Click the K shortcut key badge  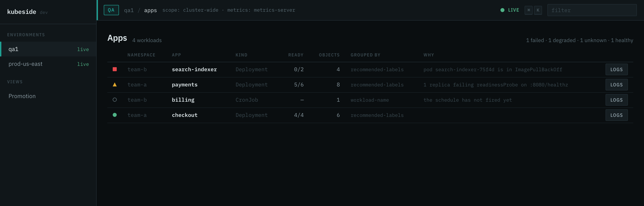[x=538, y=10]
